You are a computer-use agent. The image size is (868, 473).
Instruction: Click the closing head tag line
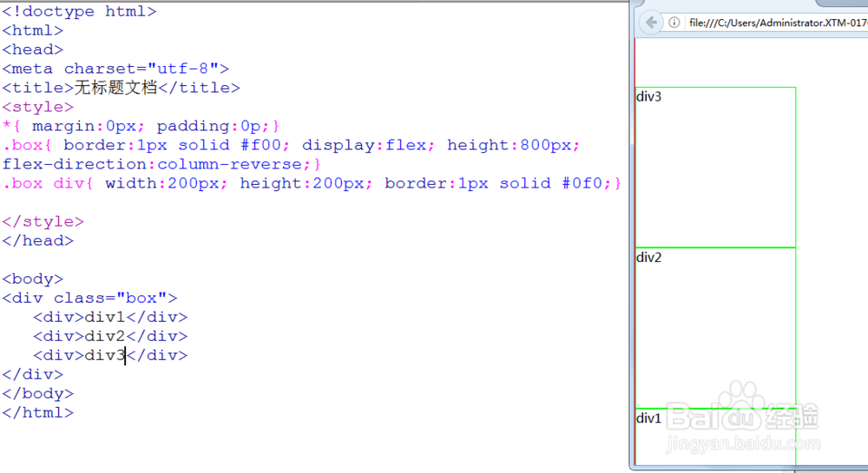[x=37, y=240]
